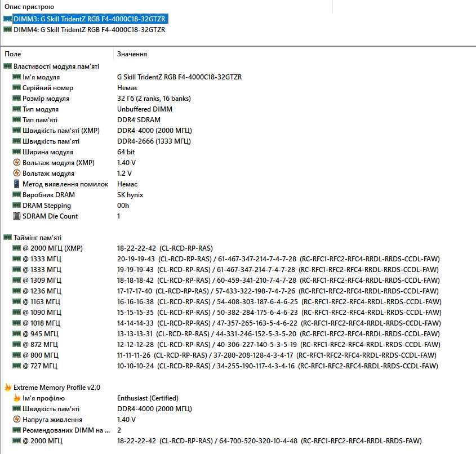Click the XMP profile timings '18-22-22-42 ... 64-700-520'

(x=269, y=441)
